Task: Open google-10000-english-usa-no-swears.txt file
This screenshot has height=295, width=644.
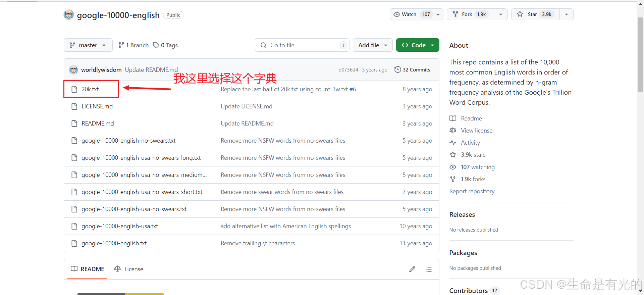Action: pyautogui.click(x=134, y=209)
